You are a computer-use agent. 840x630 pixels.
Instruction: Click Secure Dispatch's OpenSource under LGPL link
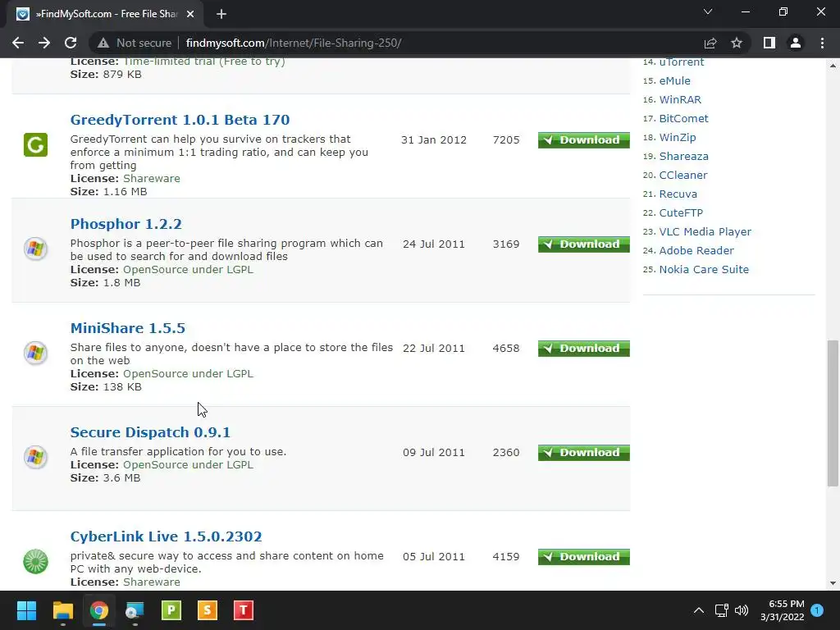click(188, 464)
